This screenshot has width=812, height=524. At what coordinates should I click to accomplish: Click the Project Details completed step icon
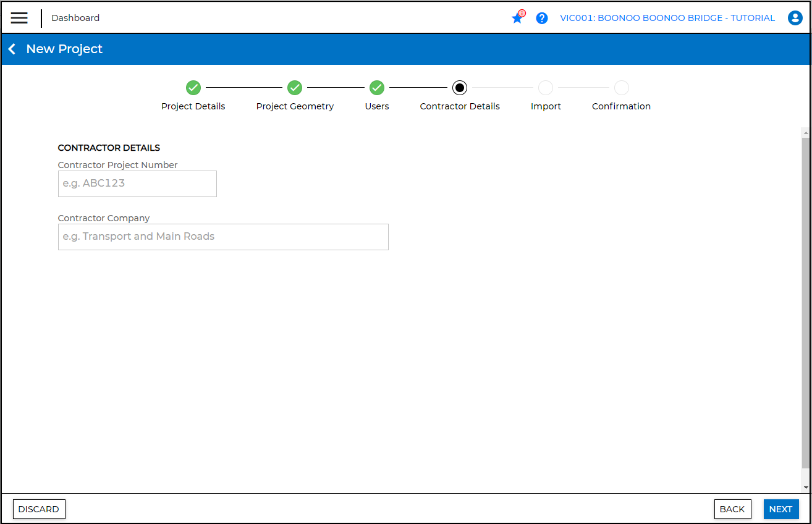tap(193, 88)
